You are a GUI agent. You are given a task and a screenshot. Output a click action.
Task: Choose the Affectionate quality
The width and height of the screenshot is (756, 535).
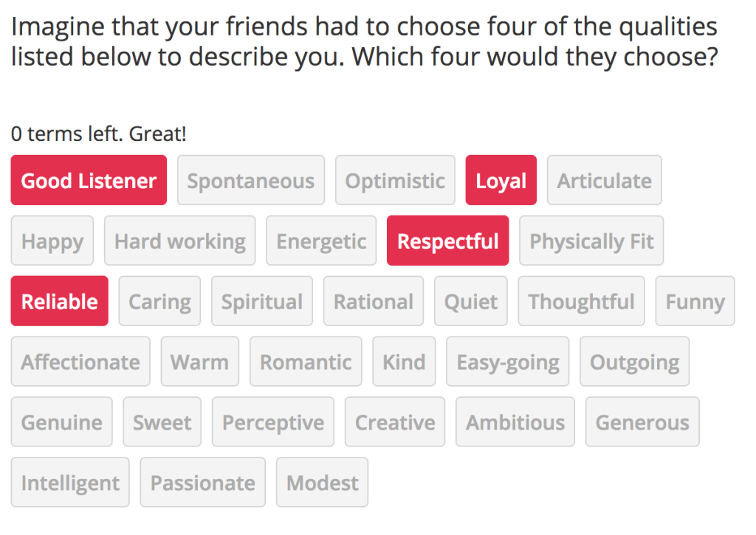[x=80, y=362]
